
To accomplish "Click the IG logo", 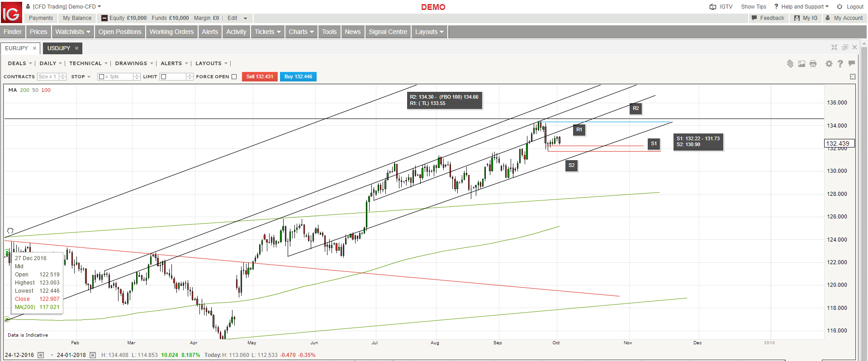I will pyautogui.click(x=11, y=12).
